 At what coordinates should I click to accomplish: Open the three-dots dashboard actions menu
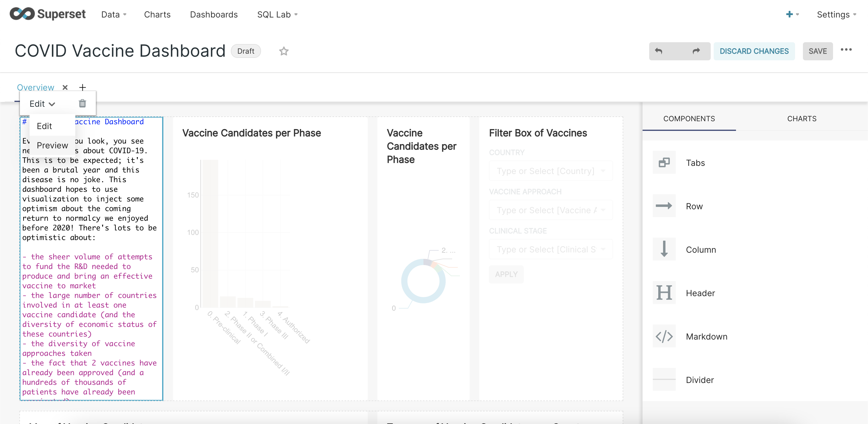tap(846, 50)
